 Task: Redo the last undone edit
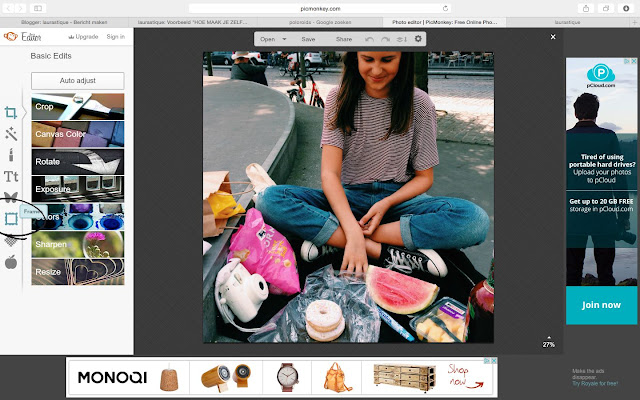click(x=385, y=39)
